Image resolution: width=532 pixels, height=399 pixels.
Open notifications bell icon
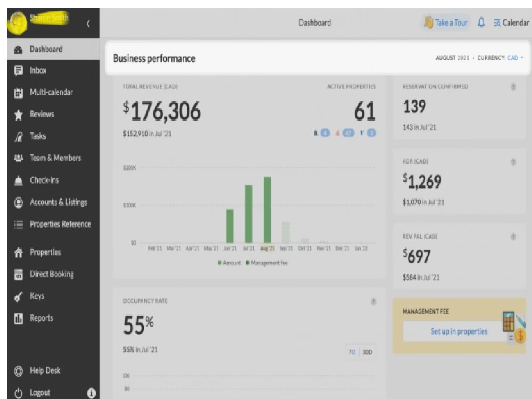(x=481, y=23)
